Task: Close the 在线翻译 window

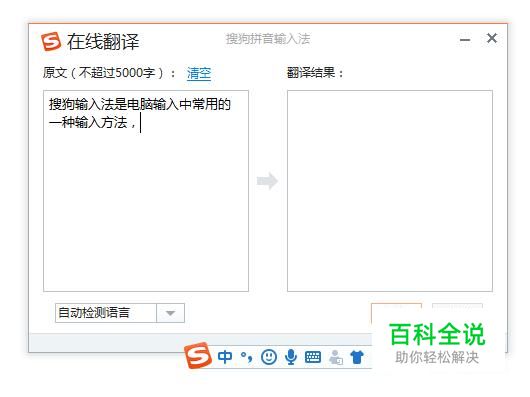Action: pyautogui.click(x=492, y=38)
